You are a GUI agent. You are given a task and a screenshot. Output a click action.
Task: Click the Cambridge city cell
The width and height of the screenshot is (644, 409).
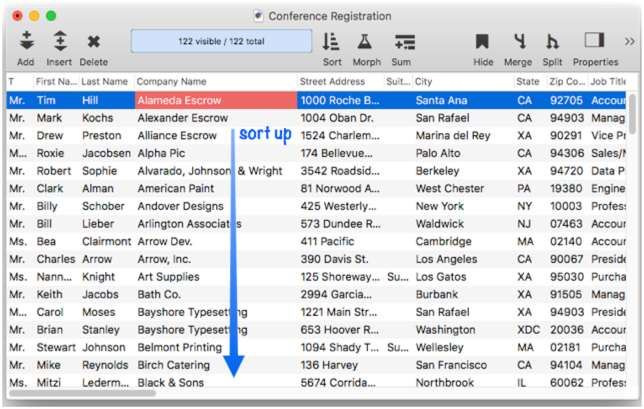point(443,241)
